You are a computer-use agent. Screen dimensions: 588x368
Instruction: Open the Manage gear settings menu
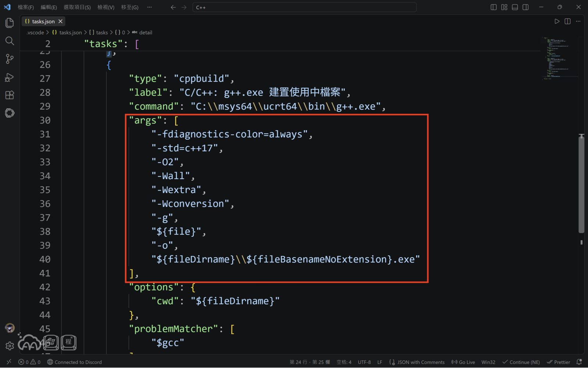point(10,346)
